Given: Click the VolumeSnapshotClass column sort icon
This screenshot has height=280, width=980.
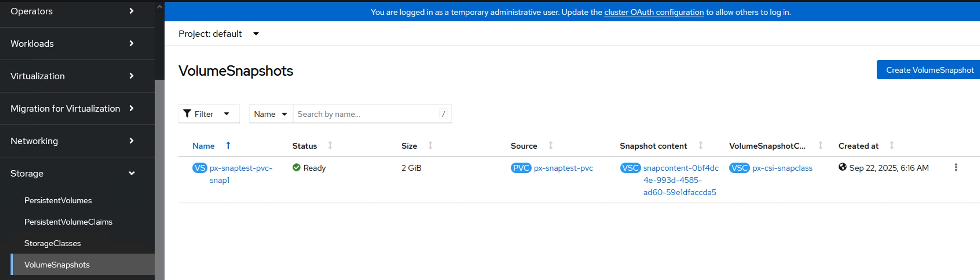Looking at the screenshot, I should point(820,146).
